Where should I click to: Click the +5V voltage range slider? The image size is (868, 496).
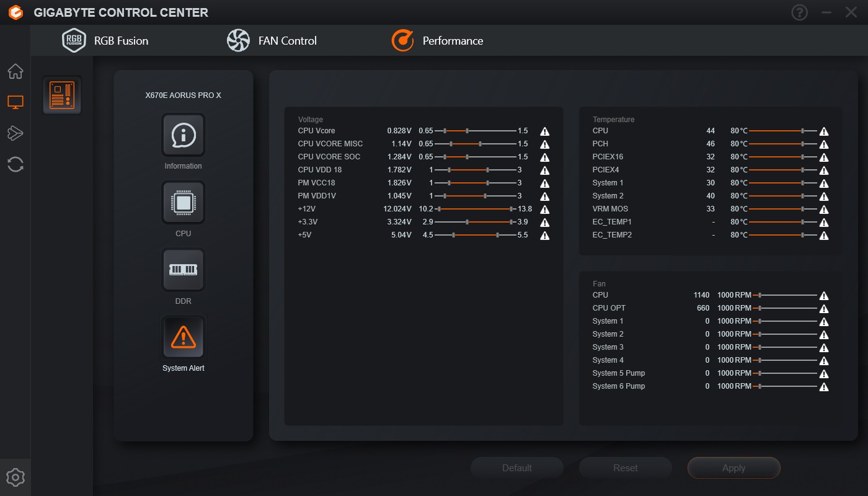pyautogui.click(x=476, y=235)
